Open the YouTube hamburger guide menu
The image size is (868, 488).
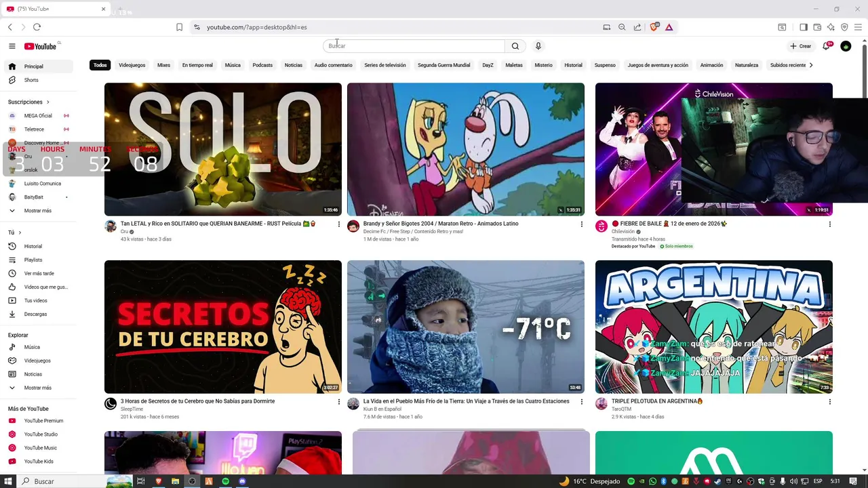pyautogui.click(x=12, y=46)
